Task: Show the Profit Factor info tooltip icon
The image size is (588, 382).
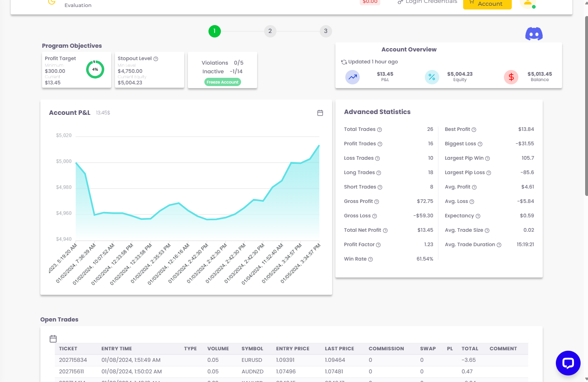Action: tap(378, 245)
